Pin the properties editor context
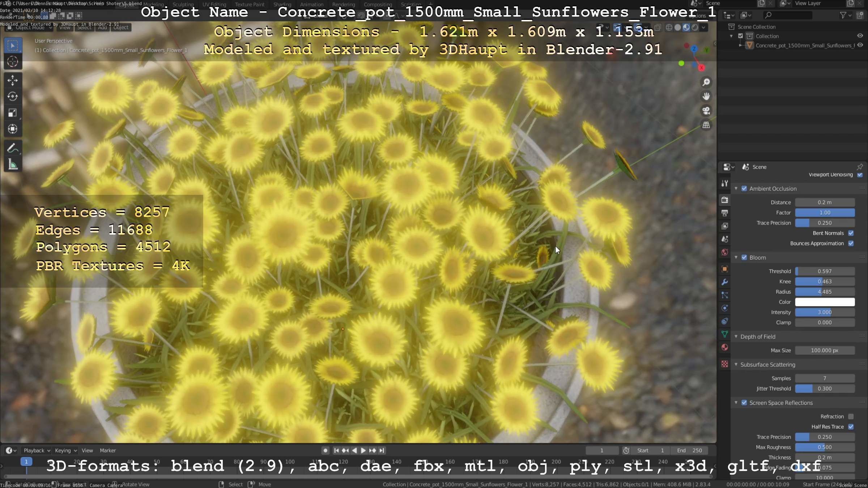The height and width of the screenshot is (488, 868). coord(860,167)
